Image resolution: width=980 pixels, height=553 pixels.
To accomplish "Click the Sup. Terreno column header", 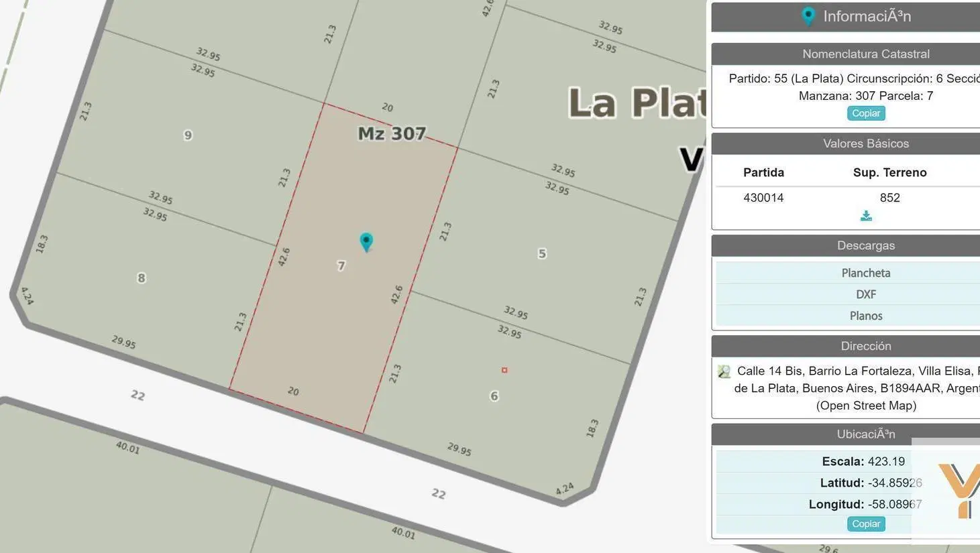I will pyautogui.click(x=890, y=172).
